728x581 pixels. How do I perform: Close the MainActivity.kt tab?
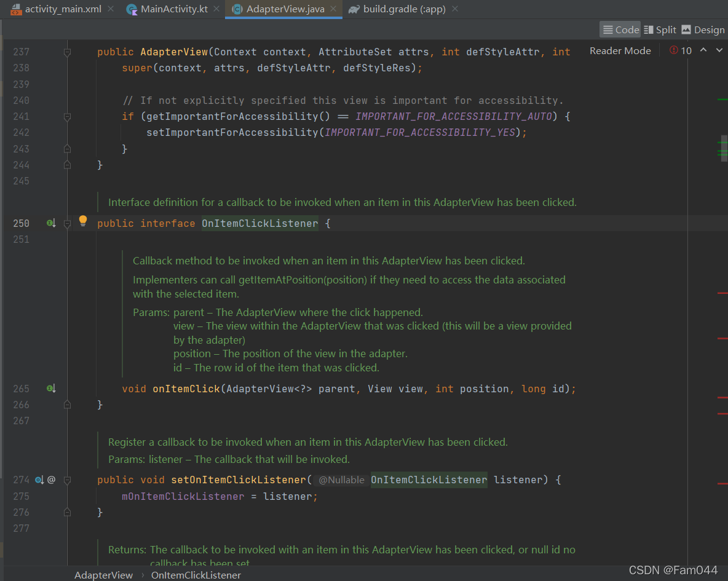(x=216, y=9)
